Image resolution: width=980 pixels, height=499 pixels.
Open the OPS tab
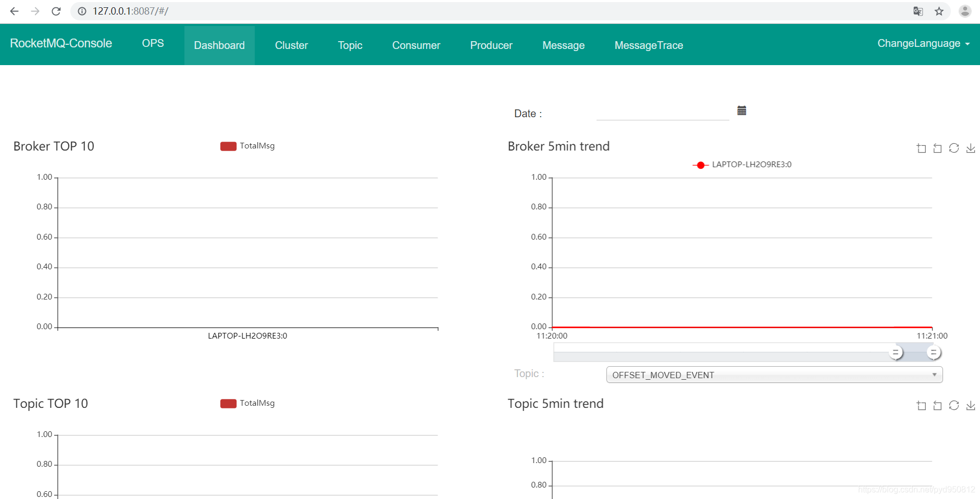tap(153, 43)
